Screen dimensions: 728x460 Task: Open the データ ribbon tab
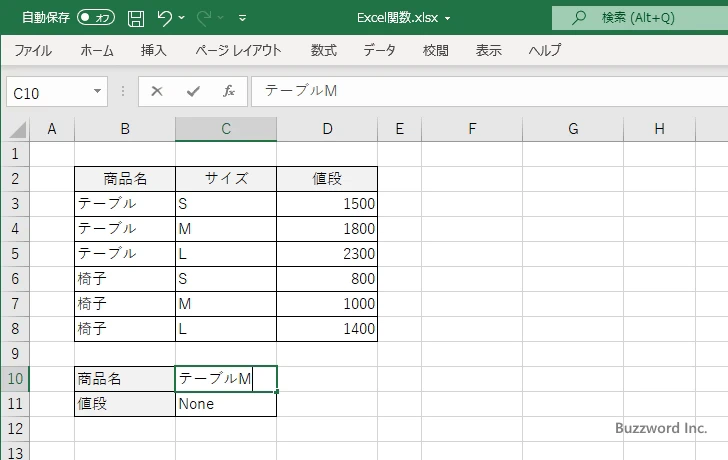click(x=380, y=50)
